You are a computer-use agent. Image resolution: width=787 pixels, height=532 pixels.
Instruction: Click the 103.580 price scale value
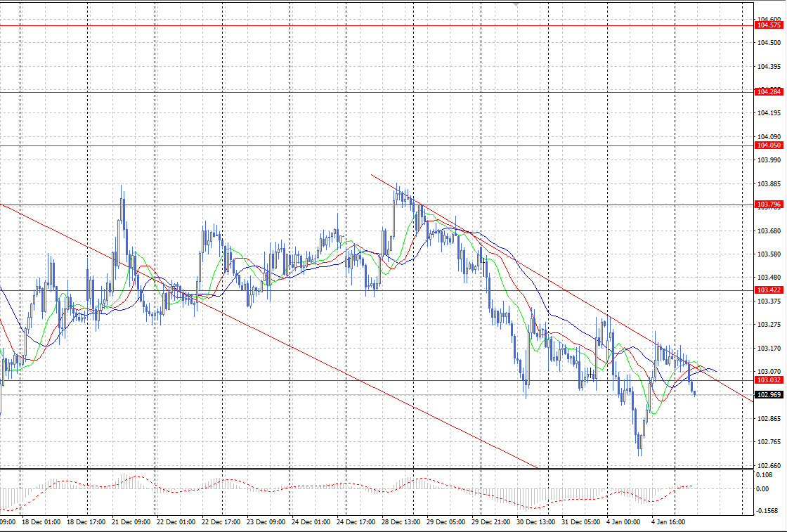[x=769, y=254]
